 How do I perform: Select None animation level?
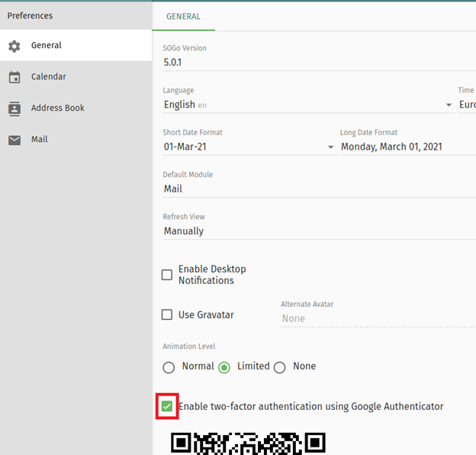point(280,367)
